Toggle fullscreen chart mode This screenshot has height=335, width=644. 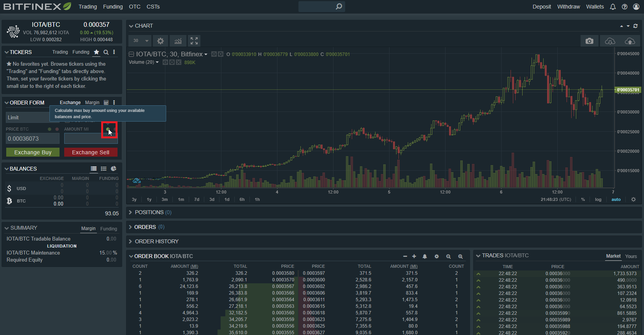[x=194, y=41]
